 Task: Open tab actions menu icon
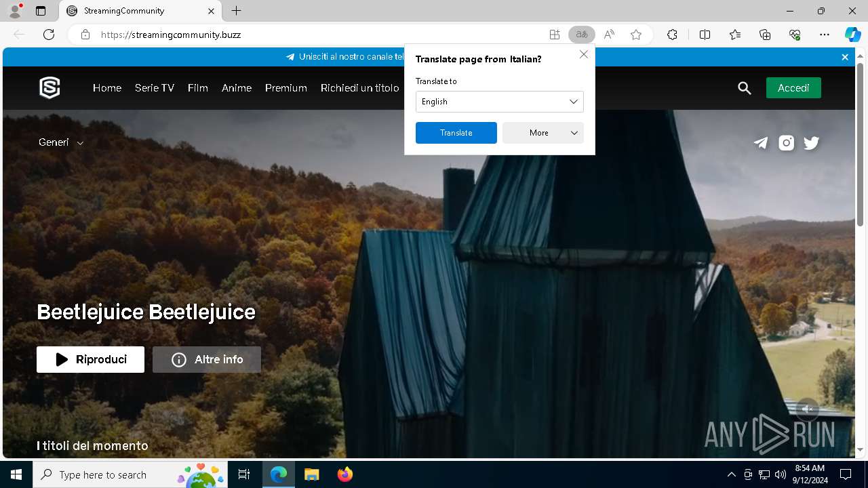pos(41,11)
